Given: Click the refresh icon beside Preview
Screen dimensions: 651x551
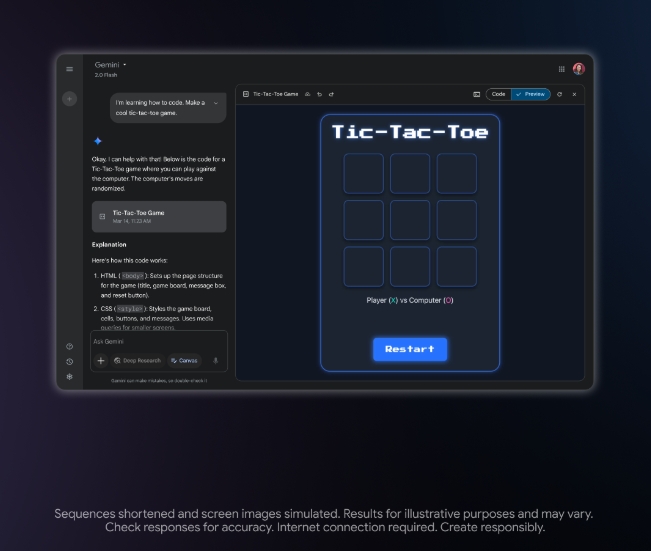Looking at the screenshot, I should pos(559,94).
